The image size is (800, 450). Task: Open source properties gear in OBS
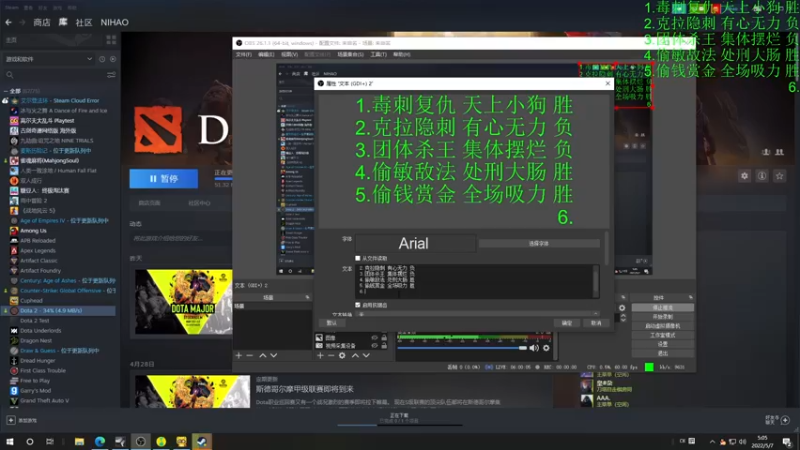click(x=342, y=355)
